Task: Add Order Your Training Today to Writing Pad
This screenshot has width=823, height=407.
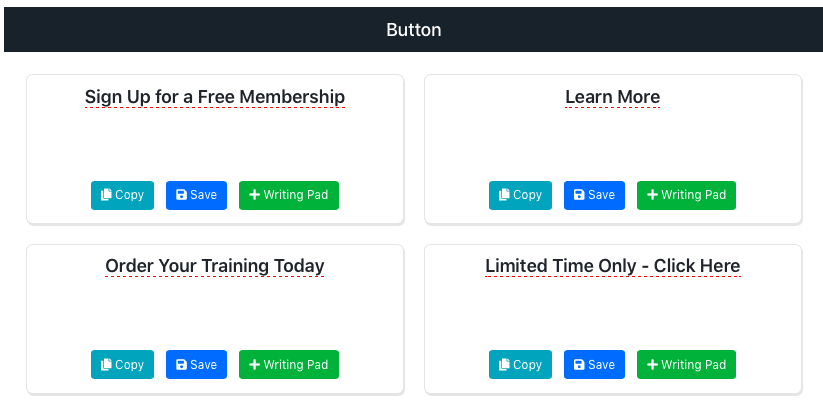Action: coord(289,364)
